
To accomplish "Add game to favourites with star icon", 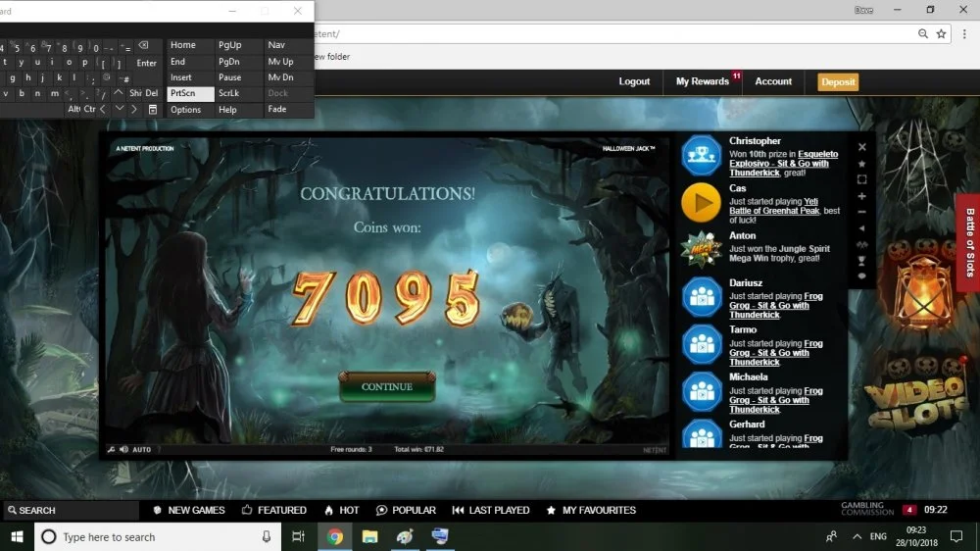I will [861, 163].
